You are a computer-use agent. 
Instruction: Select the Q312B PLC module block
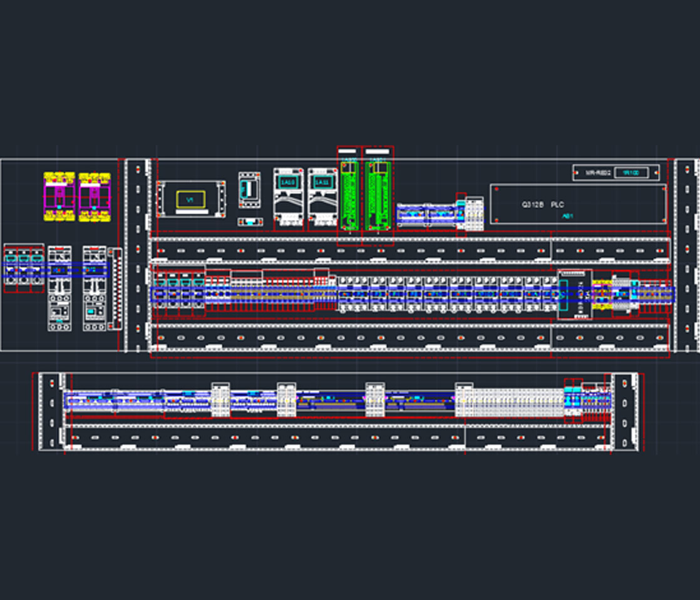(577, 203)
